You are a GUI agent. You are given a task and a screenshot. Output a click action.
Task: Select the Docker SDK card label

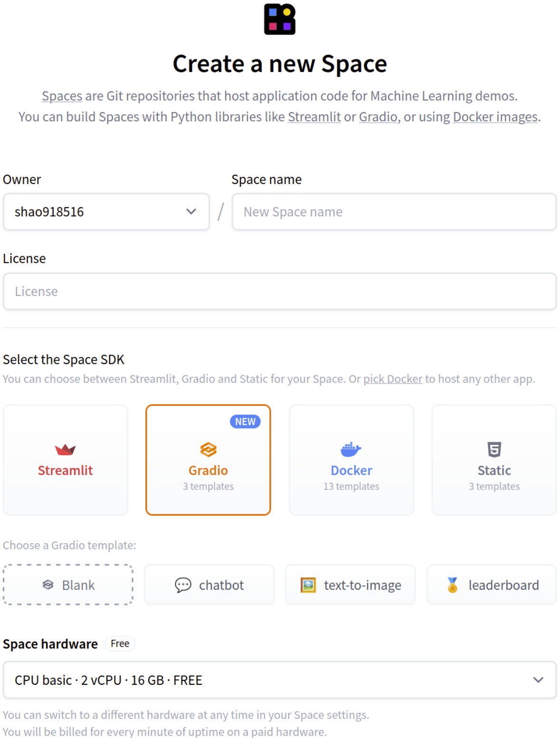(351, 470)
